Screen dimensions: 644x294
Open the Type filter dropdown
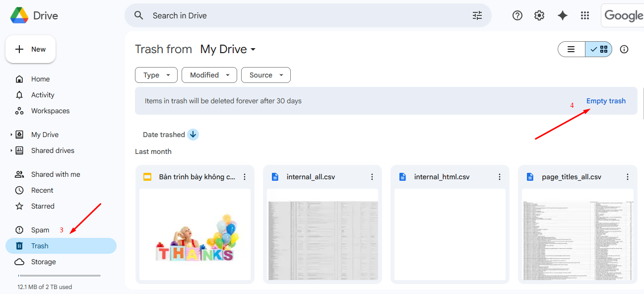(156, 75)
